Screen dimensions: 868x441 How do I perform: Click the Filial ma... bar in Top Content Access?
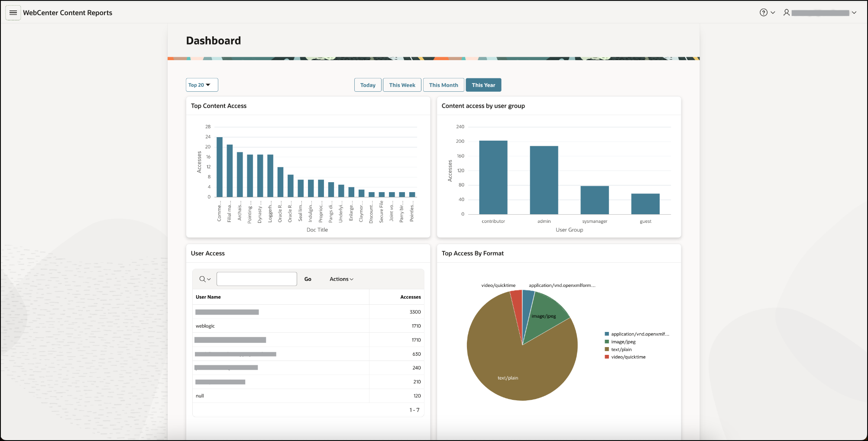pyautogui.click(x=230, y=171)
